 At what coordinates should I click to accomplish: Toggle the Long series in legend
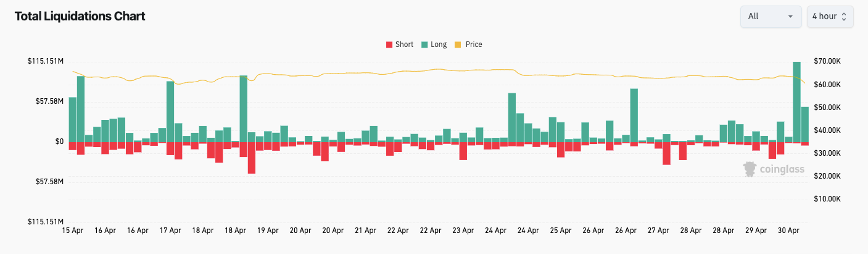tap(439, 44)
